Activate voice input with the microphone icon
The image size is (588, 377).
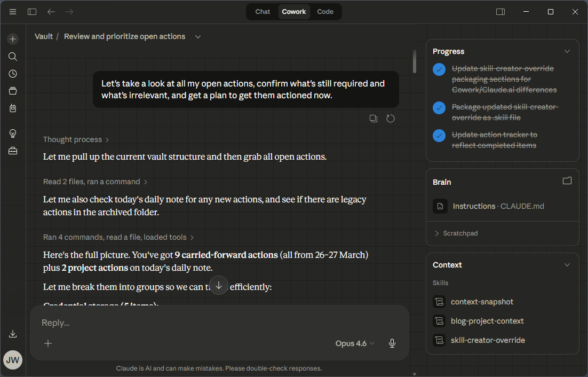tap(392, 343)
